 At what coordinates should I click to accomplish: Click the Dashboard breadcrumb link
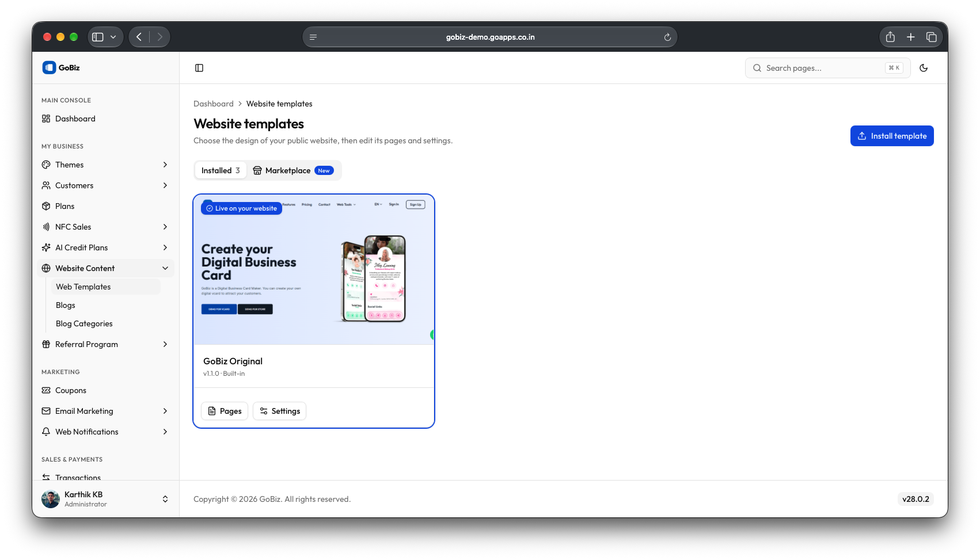pos(214,104)
